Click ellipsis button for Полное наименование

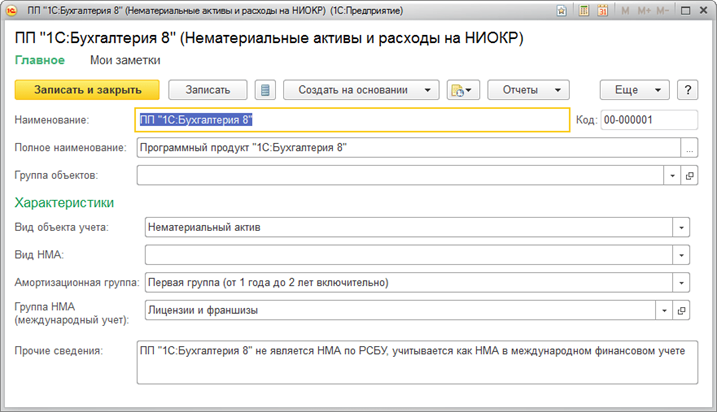click(x=688, y=148)
